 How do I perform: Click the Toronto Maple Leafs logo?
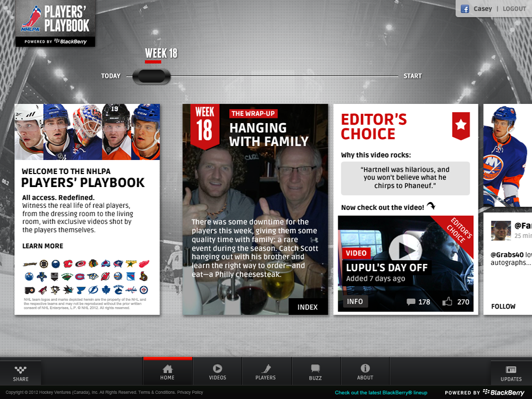point(106,290)
